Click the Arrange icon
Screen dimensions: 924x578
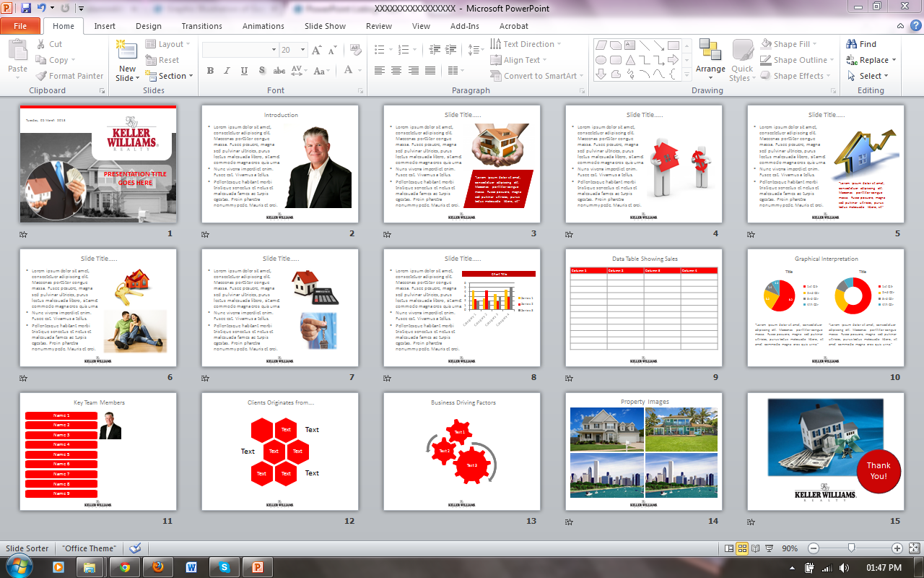(x=710, y=49)
